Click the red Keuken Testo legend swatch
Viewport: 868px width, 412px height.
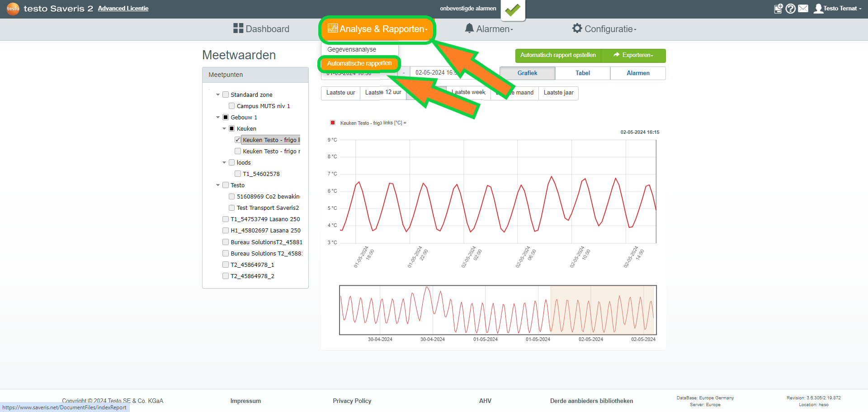pyautogui.click(x=333, y=123)
